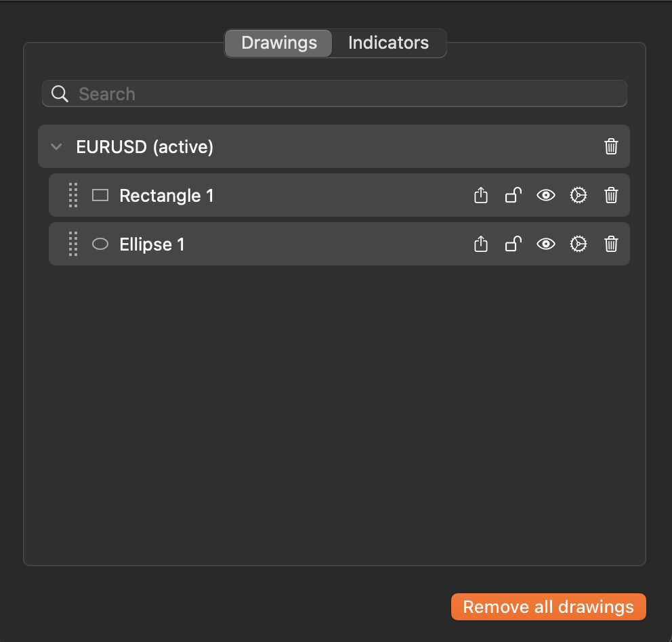The width and height of the screenshot is (672, 642).
Task: Select the Drawings tab
Action: (x=279, y=43)
